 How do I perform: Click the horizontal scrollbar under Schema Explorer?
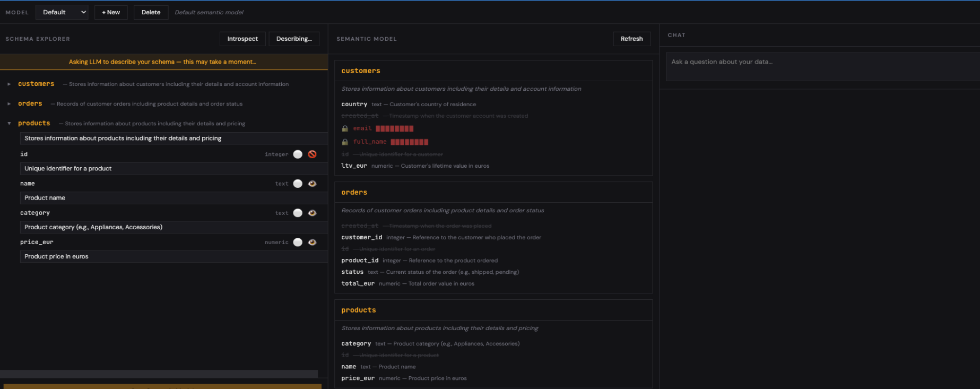point(159,374)
